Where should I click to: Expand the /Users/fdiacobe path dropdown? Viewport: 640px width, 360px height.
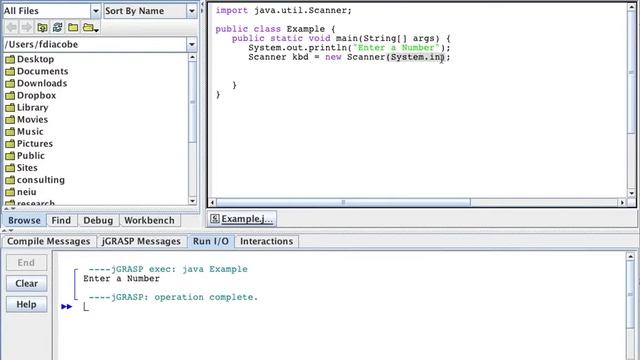click(x=191, y=44)
